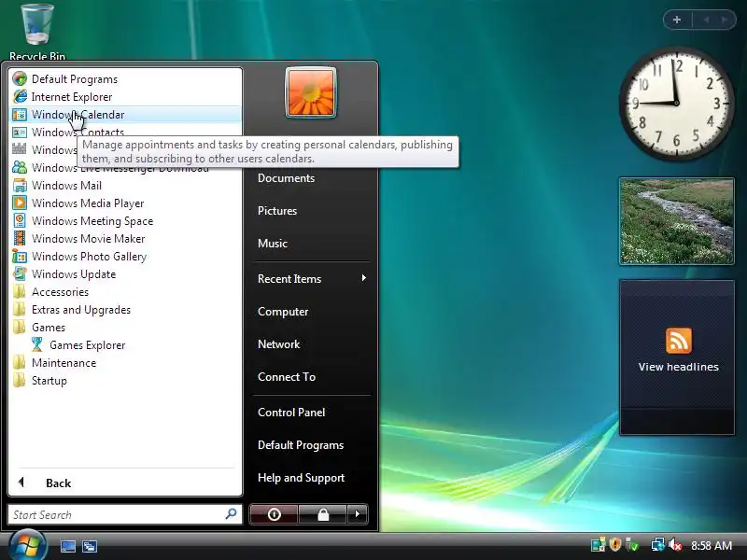
Task: Open Computer from Start menu
Action: point(283,312)
